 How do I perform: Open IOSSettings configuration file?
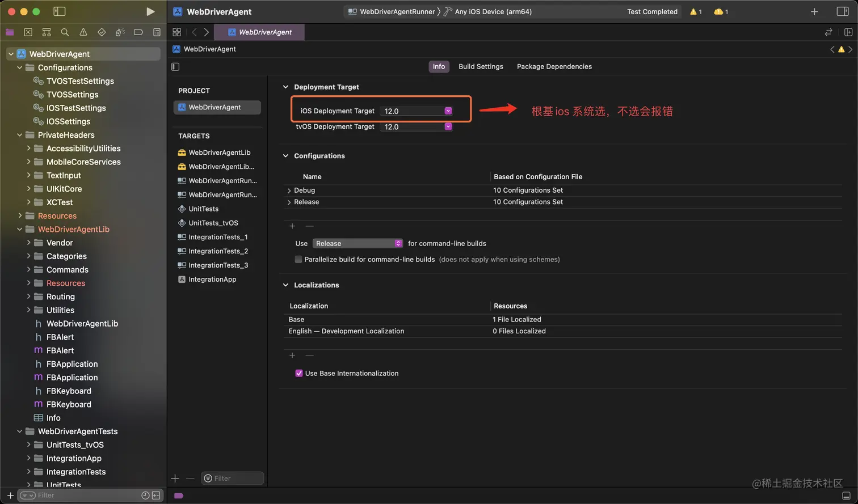point(68,121)
